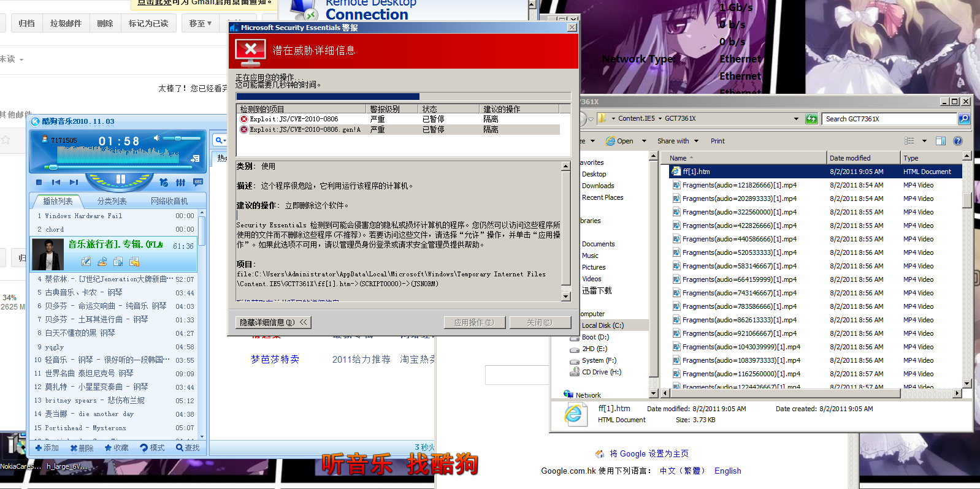Click the mini-mode list arrow icon in Kugou display
Screen dimensions: 980x489
195,159
